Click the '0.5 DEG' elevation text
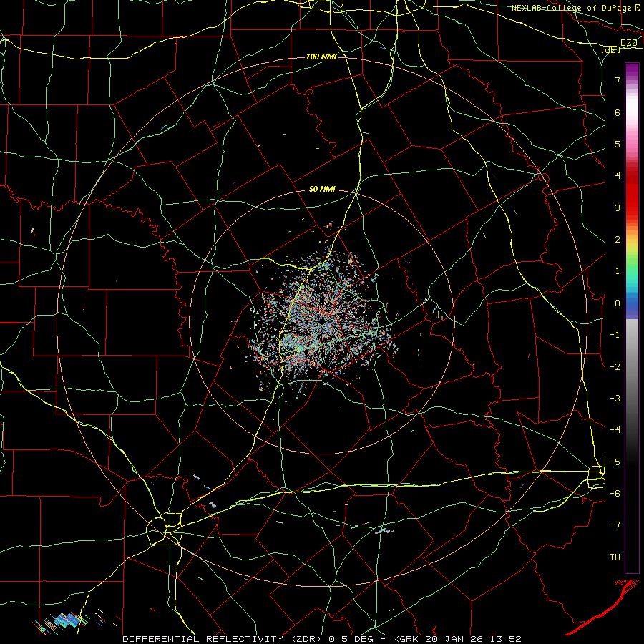The width and height of the screenshot is (644, 644). pos(351,639)
